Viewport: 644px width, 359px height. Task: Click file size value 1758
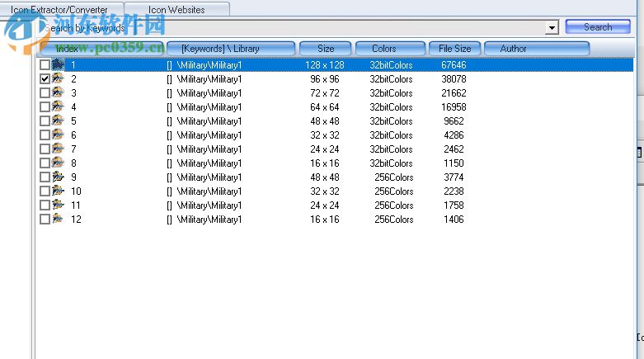(x=454, y=205)
